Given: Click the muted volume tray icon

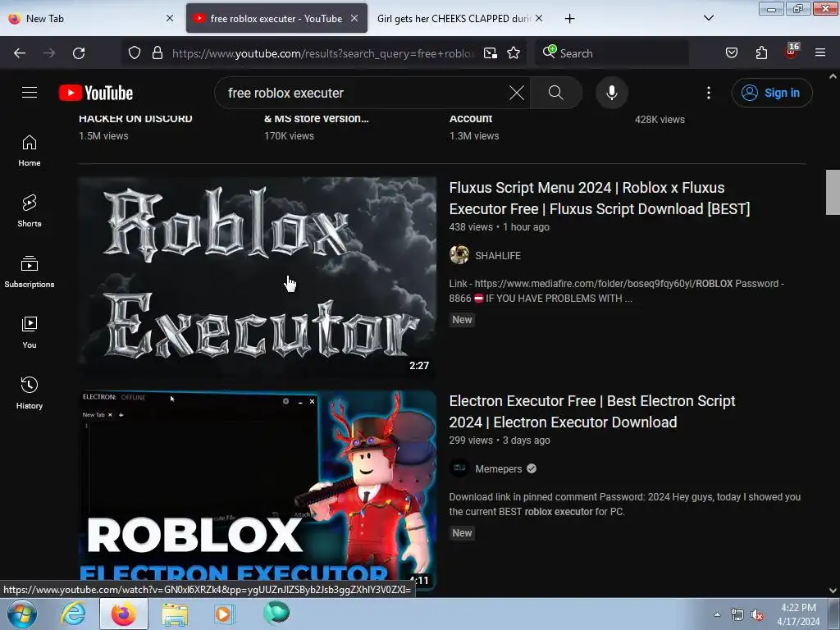Looking at the screenshot, I should (x=757, y=615).
